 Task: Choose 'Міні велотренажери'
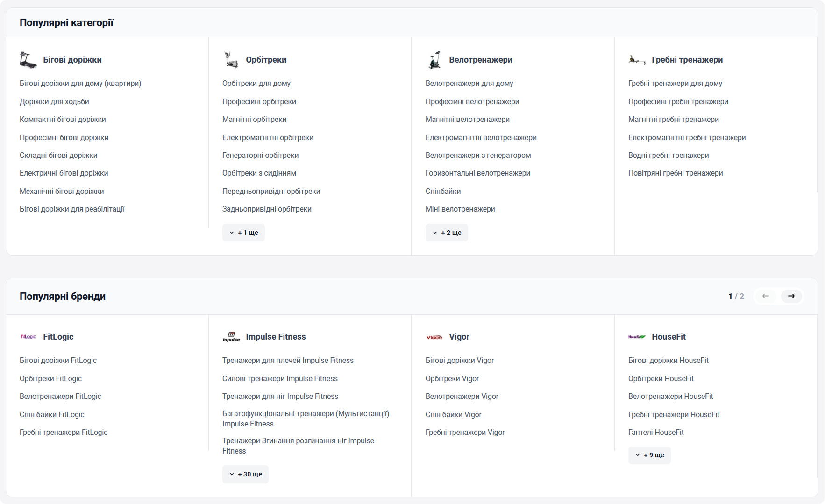(460, 209)
